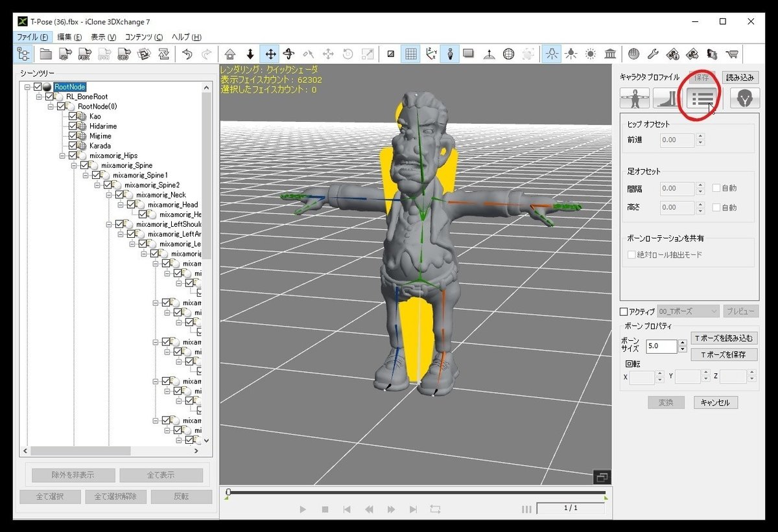Viewport: 778px width, 532px height.
Task: Collapse the mixamorig_Spine1 node
Action: click(86, 175)
